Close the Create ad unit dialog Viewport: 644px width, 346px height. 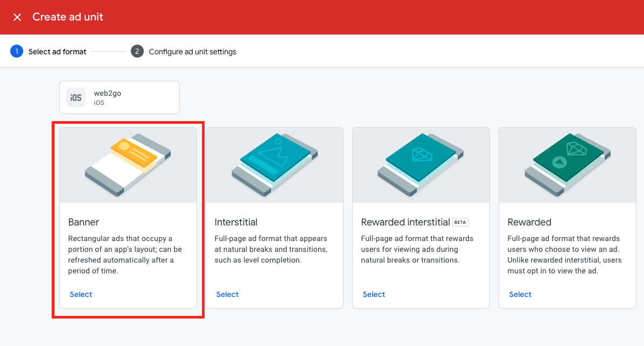(17, 17)
